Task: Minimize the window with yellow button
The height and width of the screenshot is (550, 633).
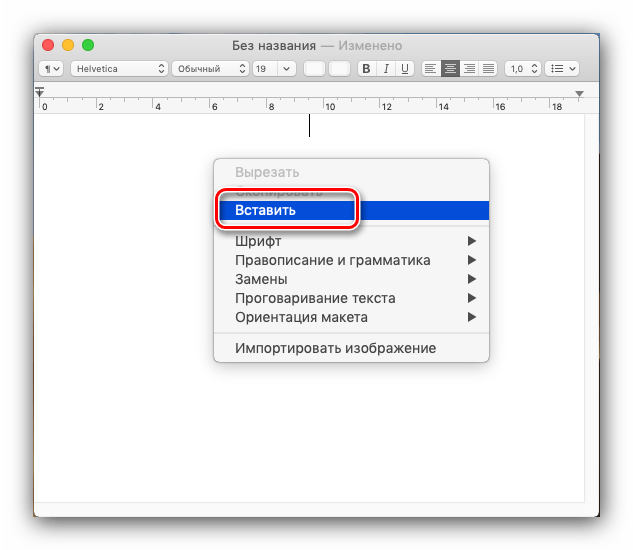Action: click(x=68, y=45)
